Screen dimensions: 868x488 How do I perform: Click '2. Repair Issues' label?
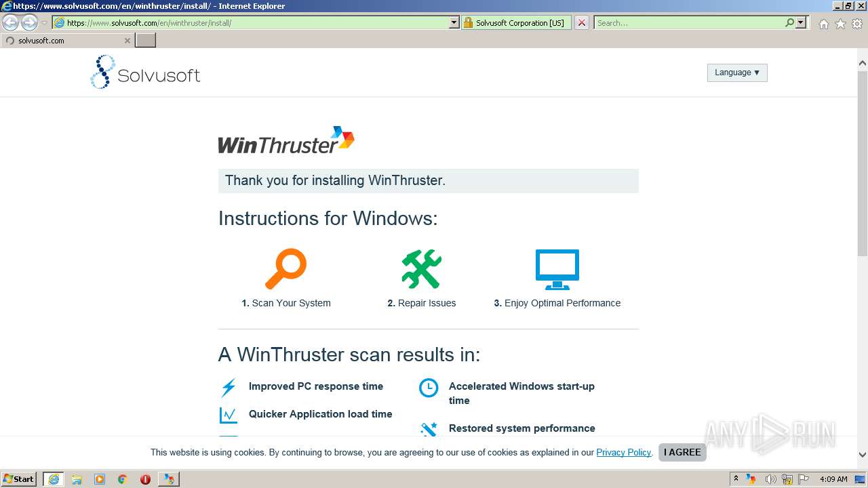422,303
